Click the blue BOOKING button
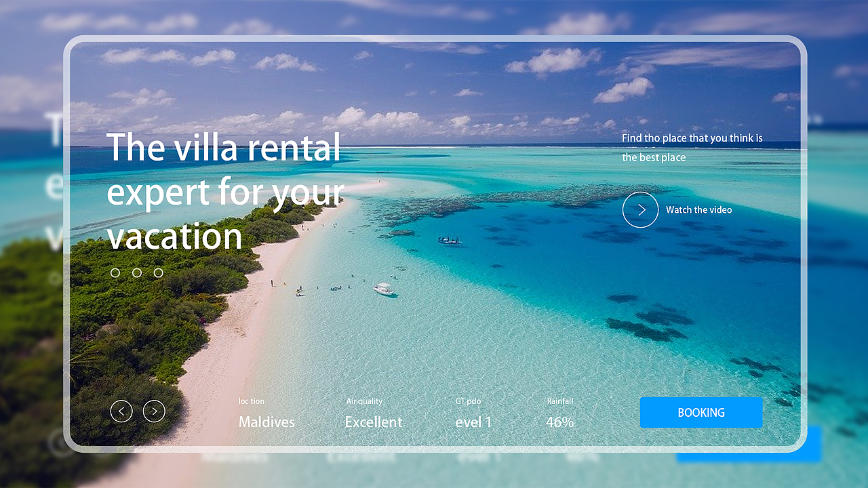This screenshot has height=488, width=868. pos(701,412)
